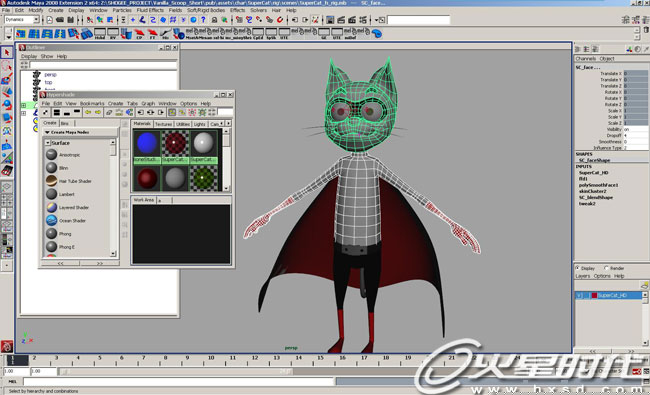The image size is (650, 395).
Task: Select the arrow Select tool in toolbox
Action: pyautogui.click(x=6, y=53)
